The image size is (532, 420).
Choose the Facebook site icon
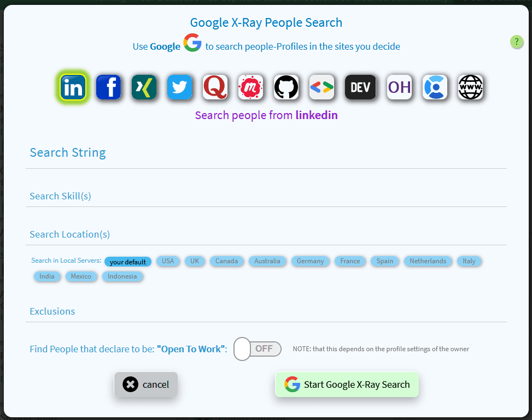click(x=109, y=87)
